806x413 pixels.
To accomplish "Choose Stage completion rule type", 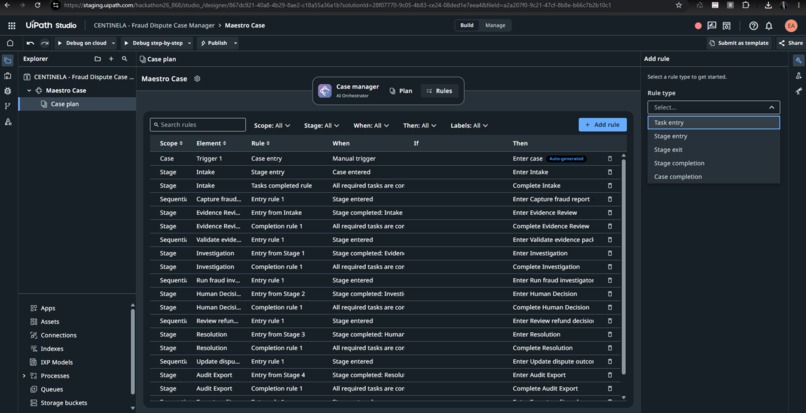I will pyautogui.click(x=713, y=163).
